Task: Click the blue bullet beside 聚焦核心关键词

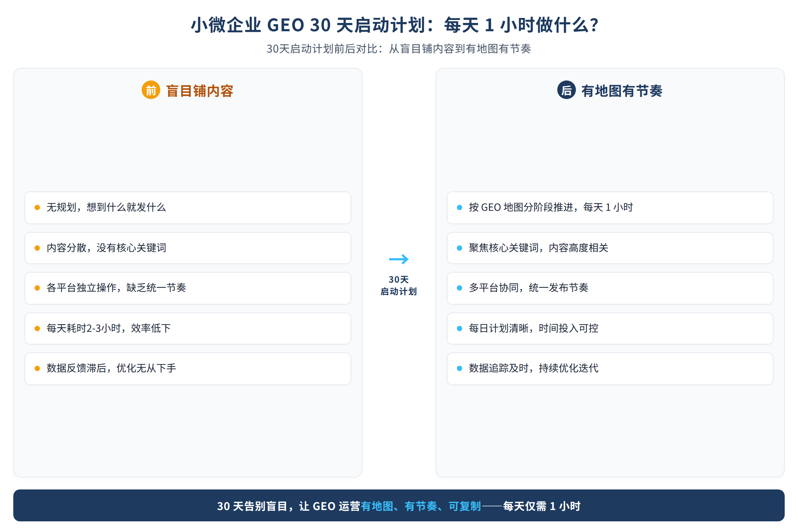Action: point(460,248)
